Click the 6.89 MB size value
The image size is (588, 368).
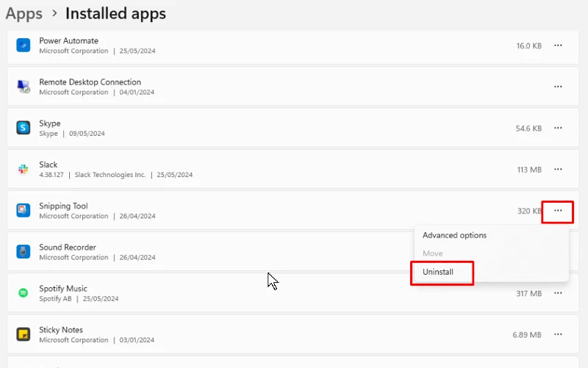pos(527,335)
